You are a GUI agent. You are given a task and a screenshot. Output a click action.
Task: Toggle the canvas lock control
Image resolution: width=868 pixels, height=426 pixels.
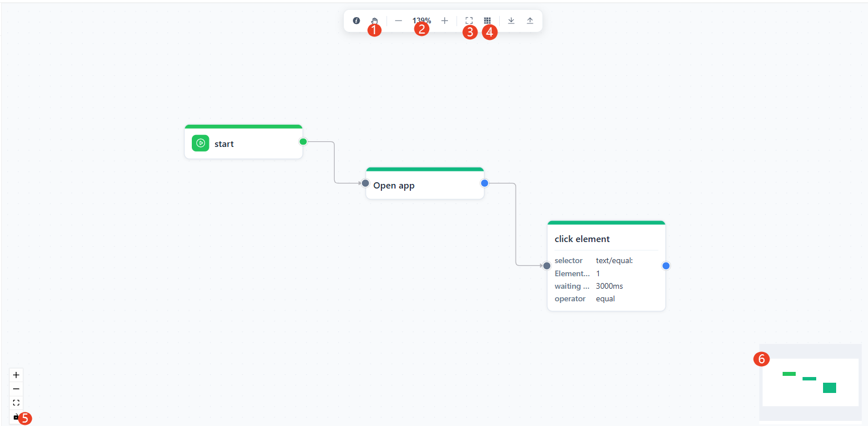16,417
